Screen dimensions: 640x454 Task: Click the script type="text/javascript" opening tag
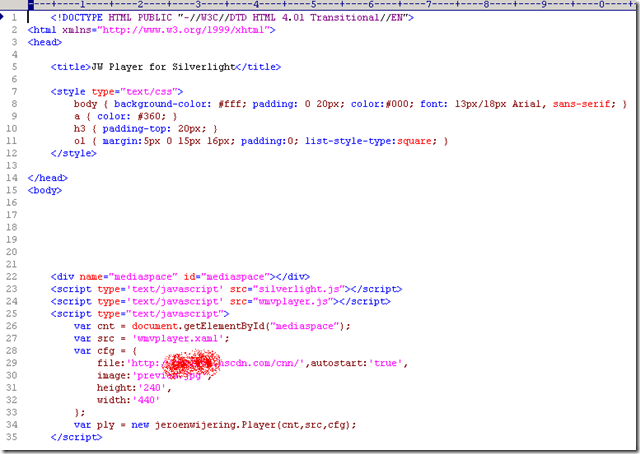click(x=140, y=314)
